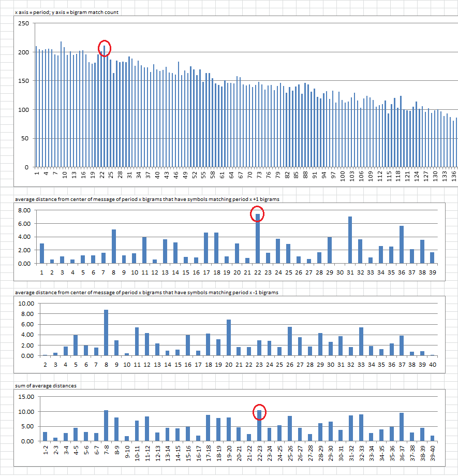Click the "sum of average distances" chart title
Viewport: 458px width, 476px height.
tap(38, 386)
